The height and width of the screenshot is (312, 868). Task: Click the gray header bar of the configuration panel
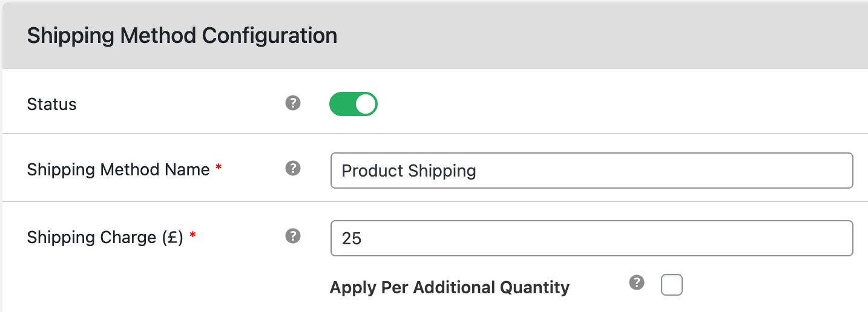(435, 36)
